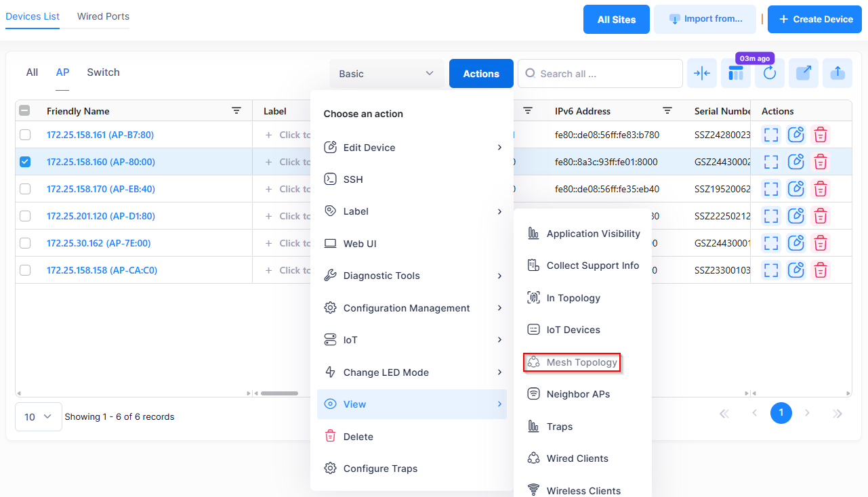Click the collapse columns width icon

coord(702,73)
